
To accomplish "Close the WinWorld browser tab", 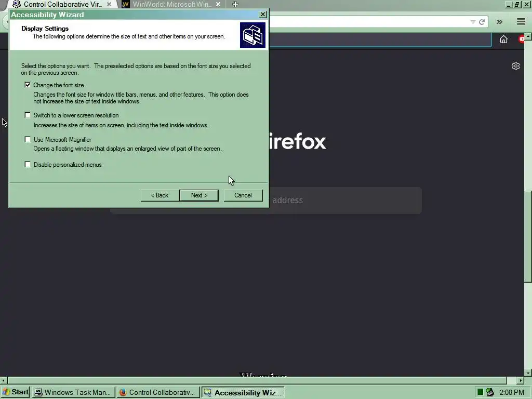I will click(218, 4).
